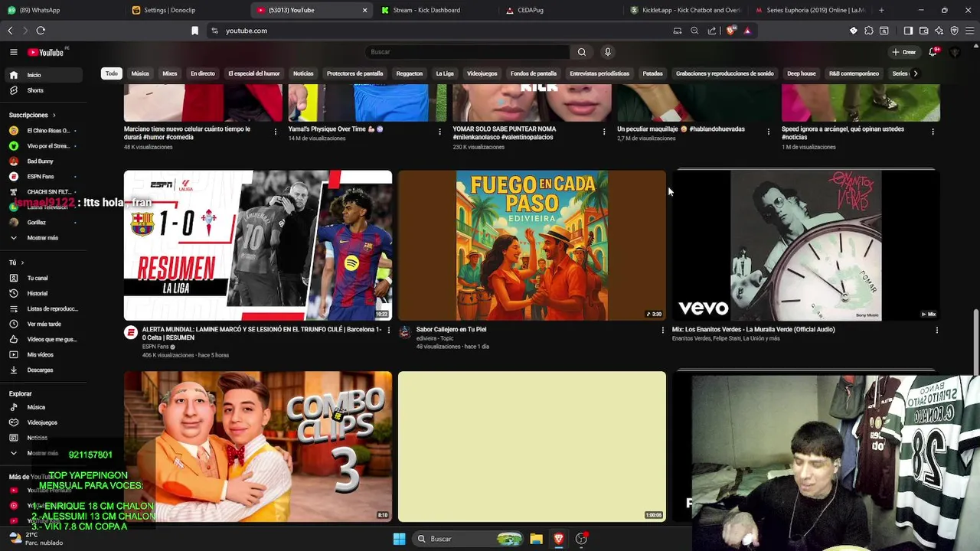Expand the Tú section arrow

coord(22,262)
